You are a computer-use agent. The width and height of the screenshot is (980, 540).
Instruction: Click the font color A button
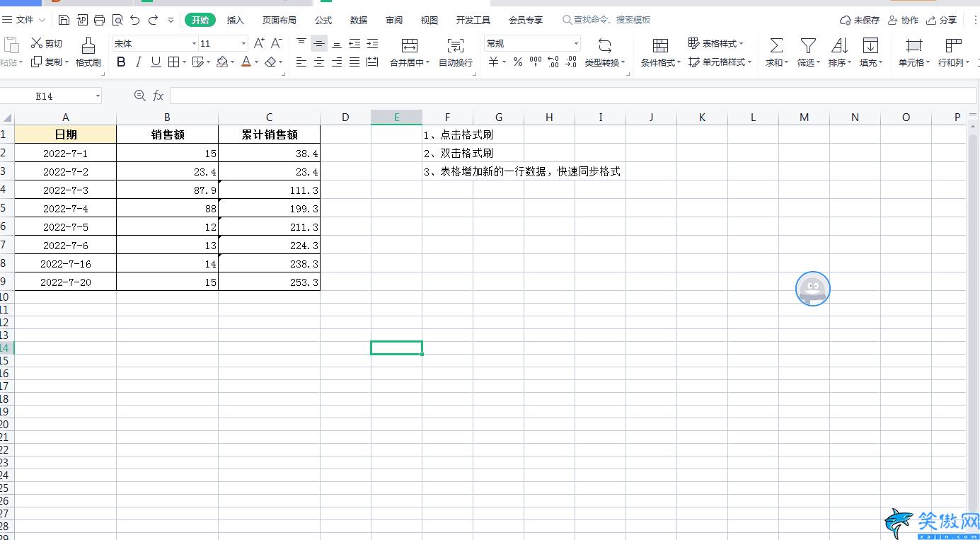pyautogui.click(x=246, y=62)
